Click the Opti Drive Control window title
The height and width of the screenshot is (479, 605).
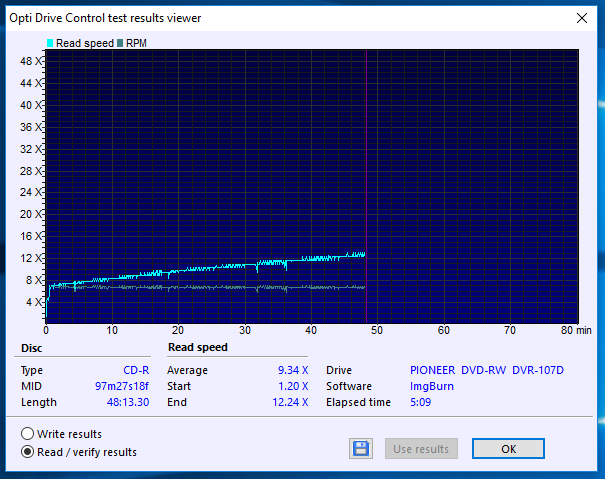[105, 18]
